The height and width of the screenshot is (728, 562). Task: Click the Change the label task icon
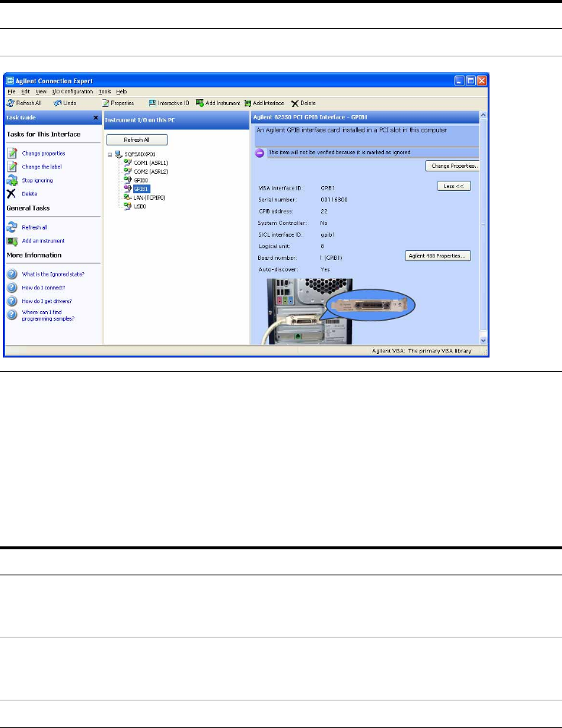pyautogui.click(x=12, y=166)
